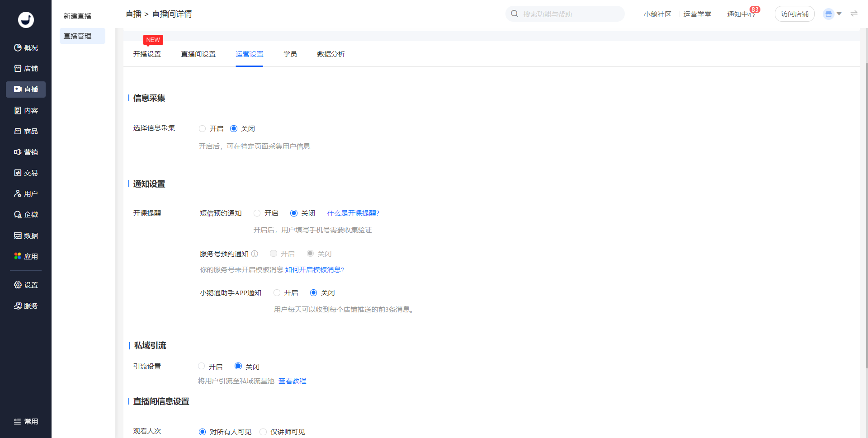The width and height of the screenshot is (868, 438).
Task: Open the 店铺 shop sidebar icon
Action: click(x=18, y=68)
